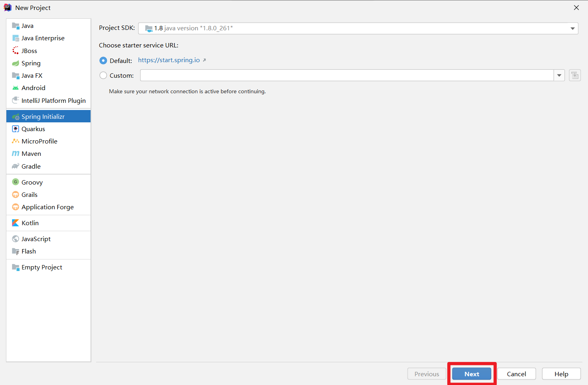Click the Cancel button
Viewport: 588px width, 385px height.
tap(516, 374)
